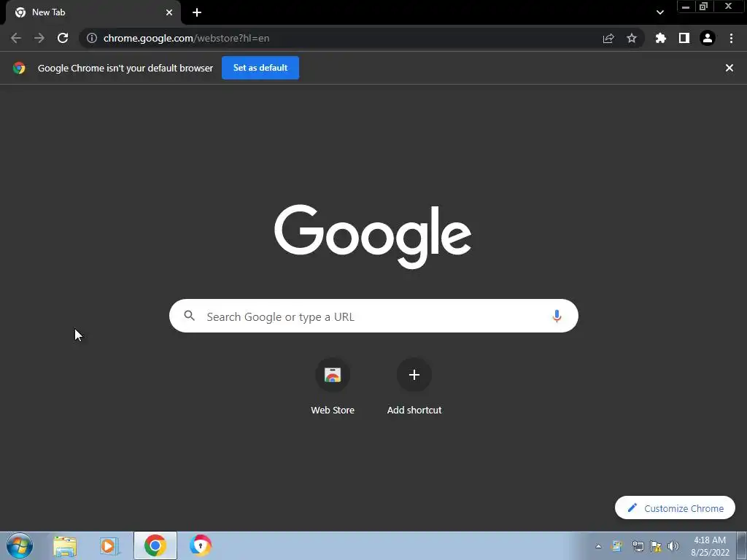
Task: Open the Extensions puzzle icon
Action: point(661,38)
